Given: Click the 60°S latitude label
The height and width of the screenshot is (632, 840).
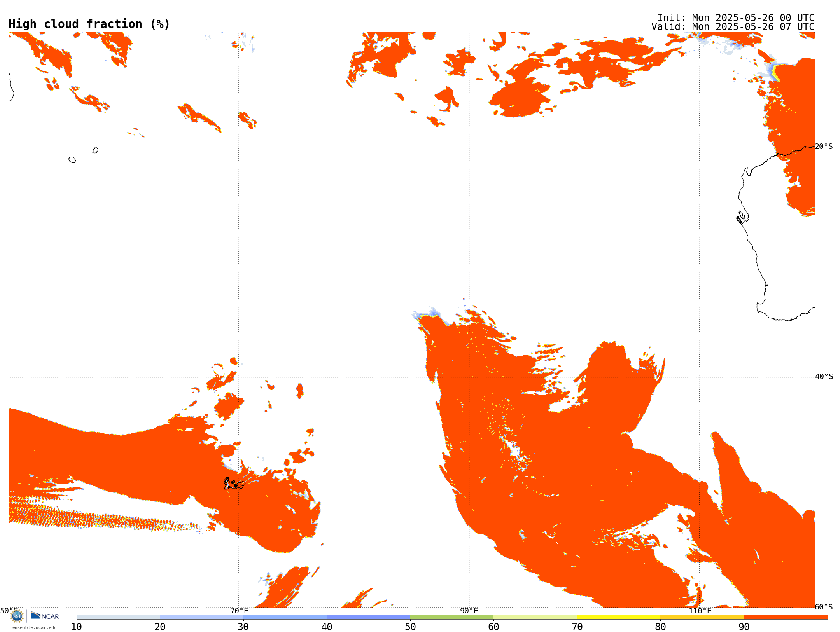Looking at the screenshot, I should 824,607.
